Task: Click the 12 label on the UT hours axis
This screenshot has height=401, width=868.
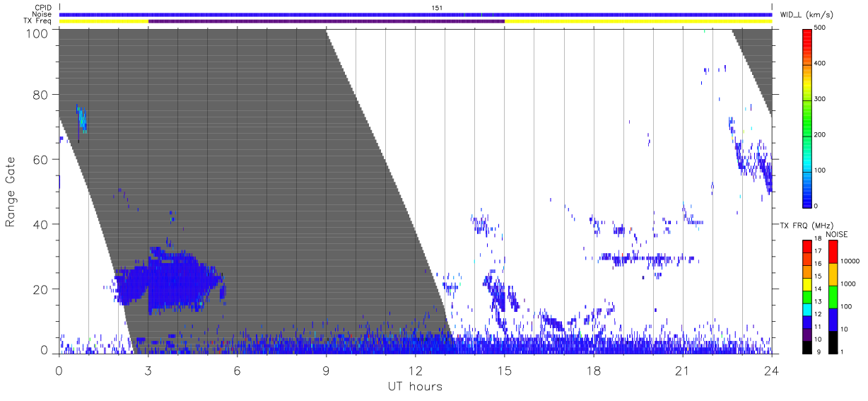Action: [416, 370]
